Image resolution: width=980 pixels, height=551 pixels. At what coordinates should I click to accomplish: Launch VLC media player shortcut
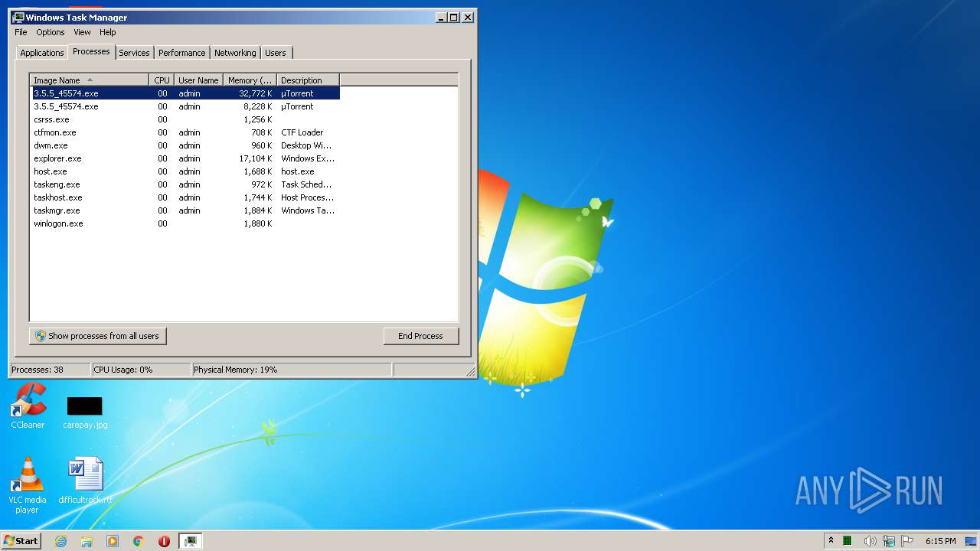27,484
